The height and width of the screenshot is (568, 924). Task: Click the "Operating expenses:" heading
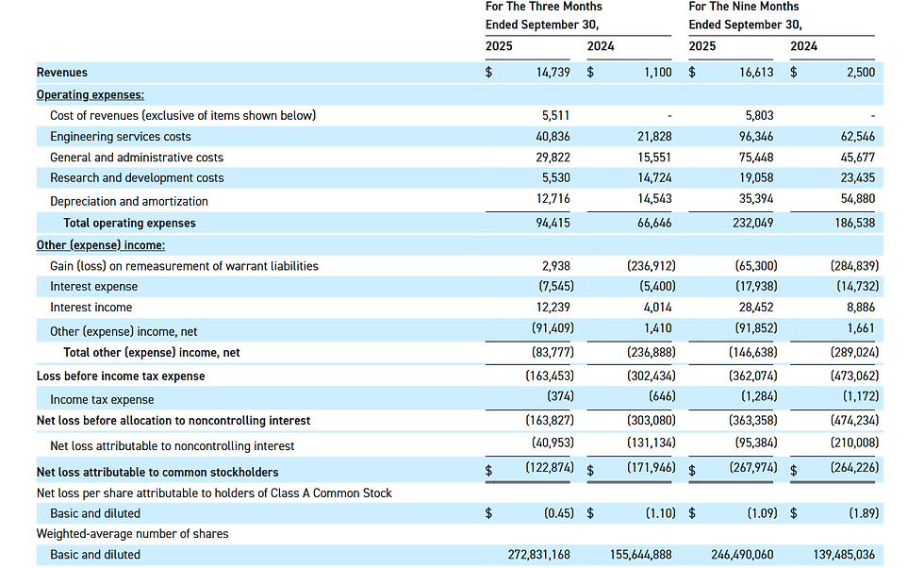click(x=91, y=95)
